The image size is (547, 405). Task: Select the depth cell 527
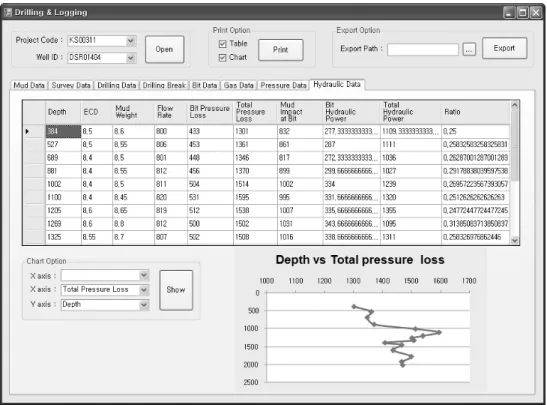point(63,145)
